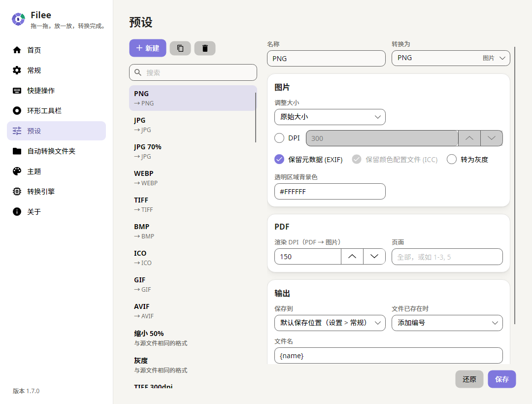Open the 转换为 format dropdown
The width and height of the screenshot is (532, 404).
(451, 58)
